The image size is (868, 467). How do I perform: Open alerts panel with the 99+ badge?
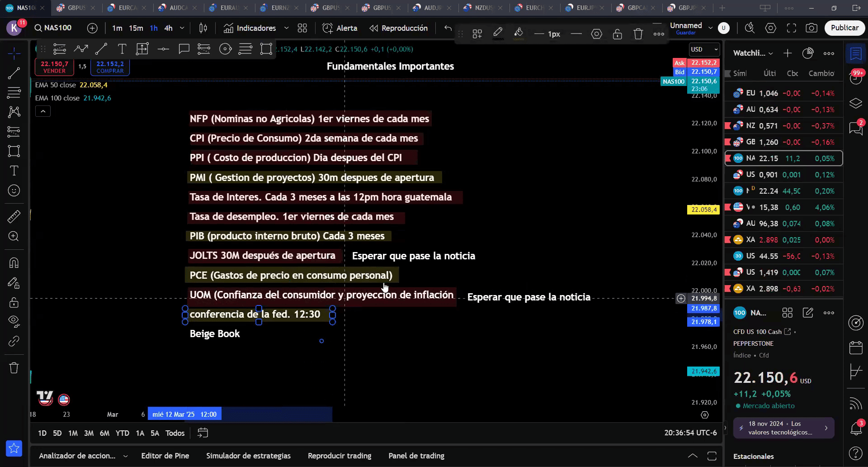[856, 78]
